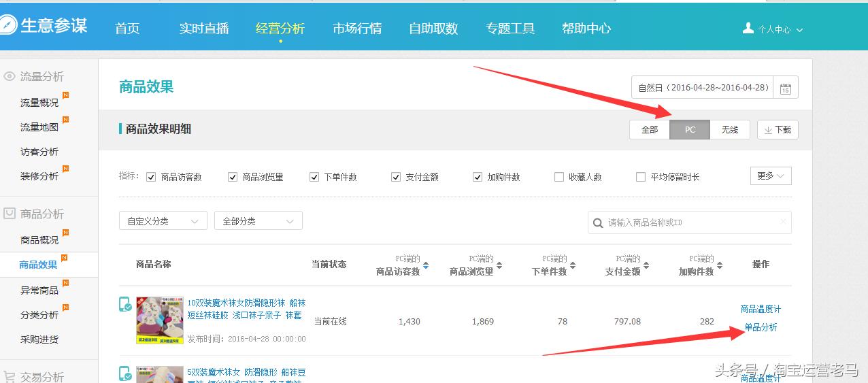868x383 pixels.
Task: Uncheck the 支付金额 checkbox
Action: pyautogui.click(x=396, y=177)
